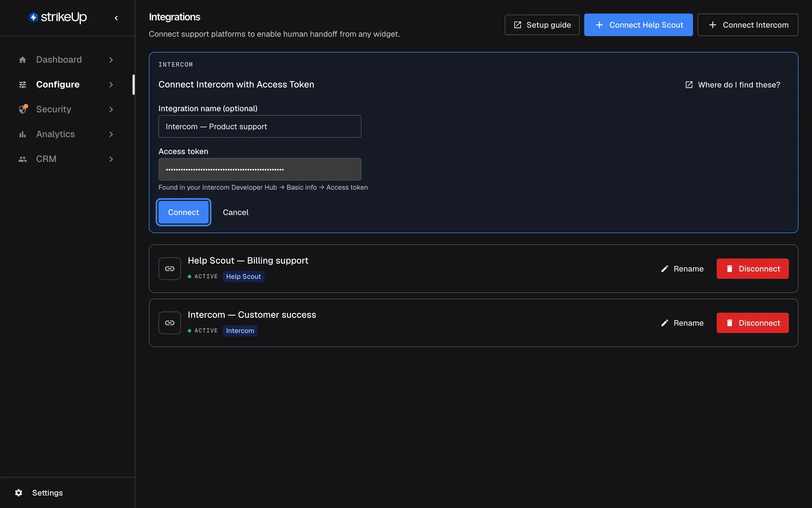Click the trash icon on the Help Scout Disconnect button

coord(729,269)
